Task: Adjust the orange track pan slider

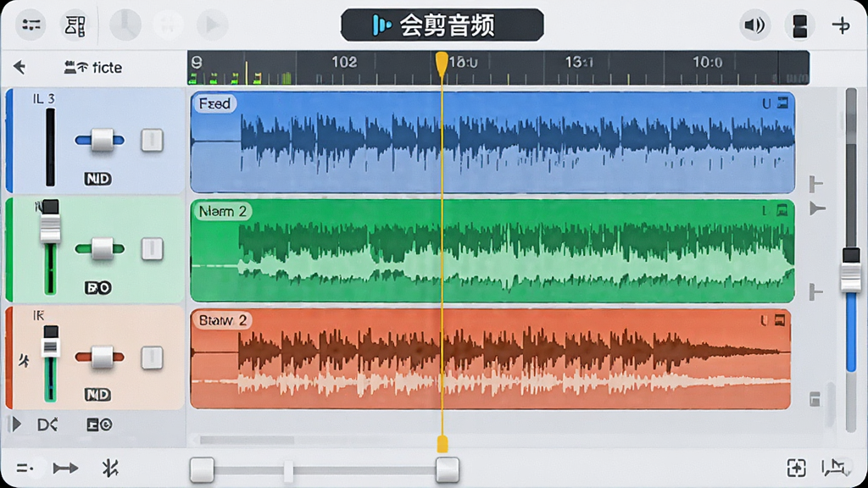Action: point(102,357)
